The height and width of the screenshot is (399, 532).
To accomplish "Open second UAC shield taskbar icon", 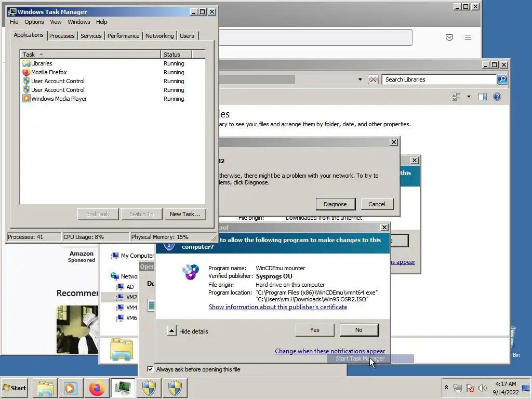I will point(175,388).
